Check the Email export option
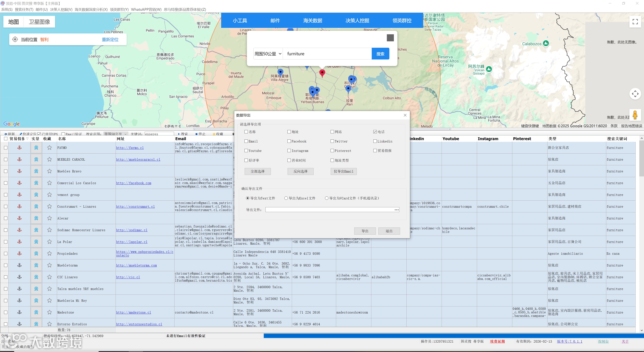The height and width of the screenshot is (352, 644). 246,141
